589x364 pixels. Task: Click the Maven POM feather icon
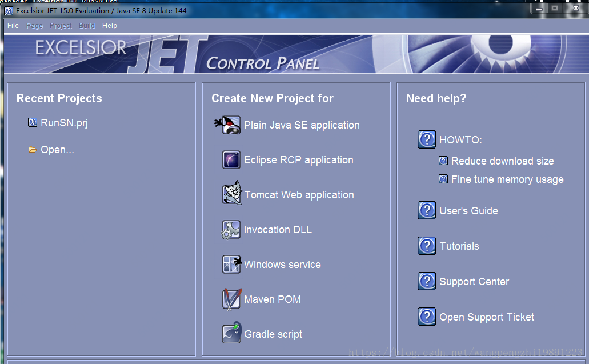pyautogui.click(x=231, y=299)
